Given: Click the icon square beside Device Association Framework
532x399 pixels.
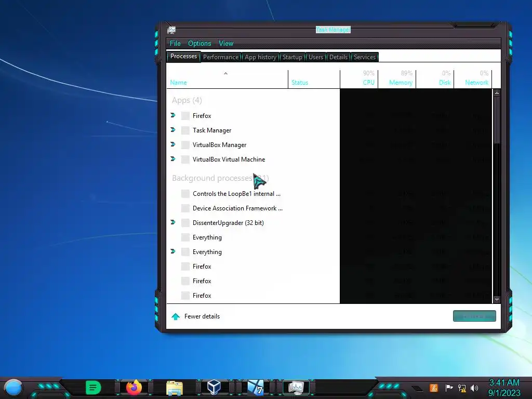Looking at the screenshot, I should pyautogui.click(x=185, y=208).
